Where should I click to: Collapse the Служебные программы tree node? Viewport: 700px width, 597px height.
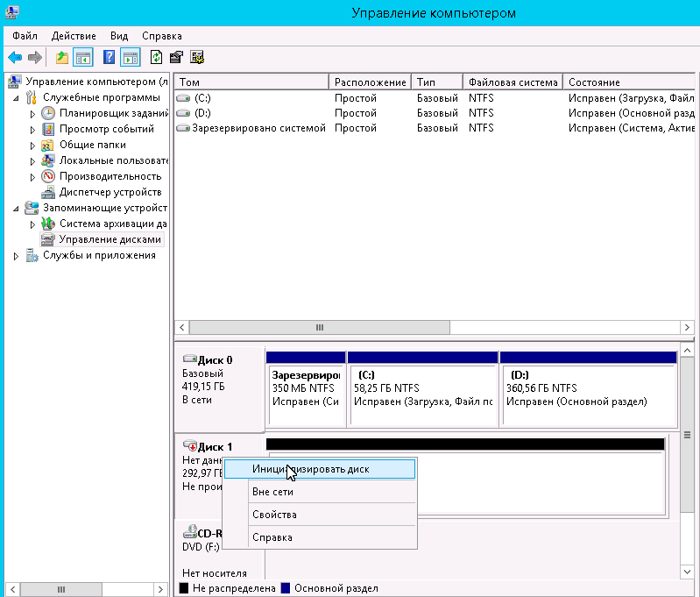pos(17,98)
